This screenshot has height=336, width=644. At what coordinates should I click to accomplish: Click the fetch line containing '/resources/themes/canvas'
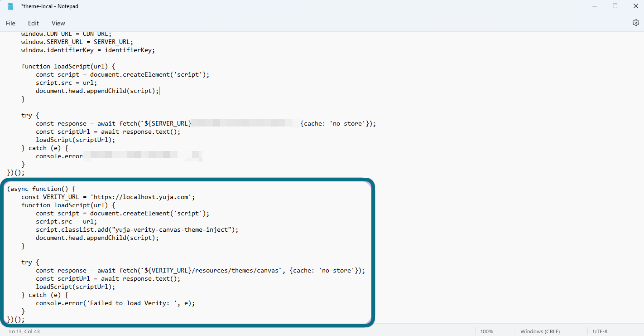200,270
